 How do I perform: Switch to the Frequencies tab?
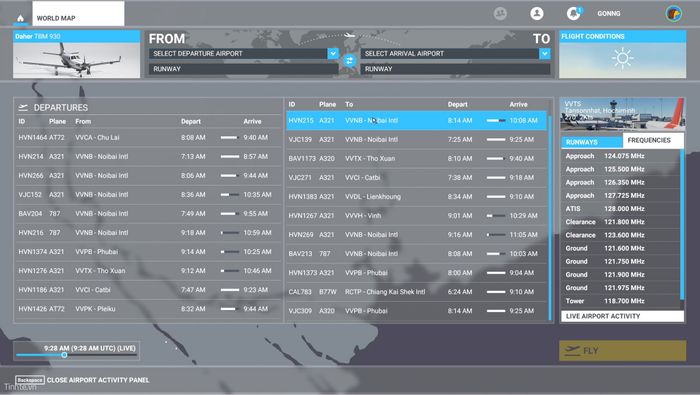pyautogui.click(x=653, y=140)
